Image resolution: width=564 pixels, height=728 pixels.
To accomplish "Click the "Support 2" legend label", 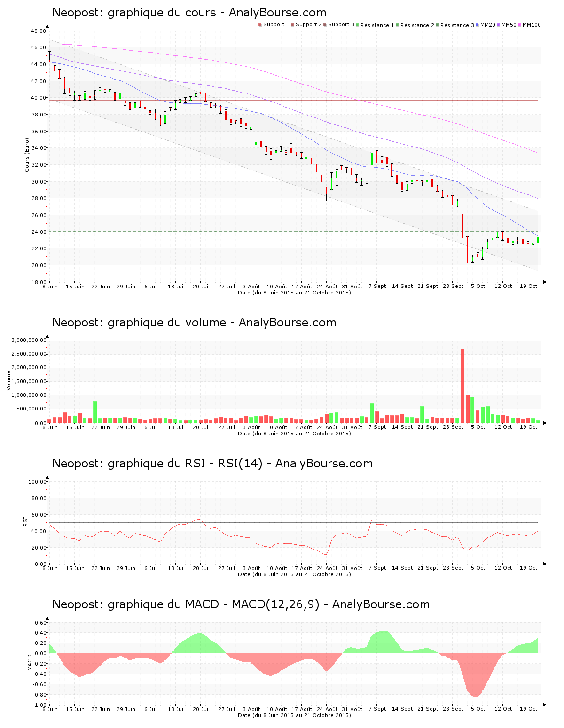I will tap(309, 25).
